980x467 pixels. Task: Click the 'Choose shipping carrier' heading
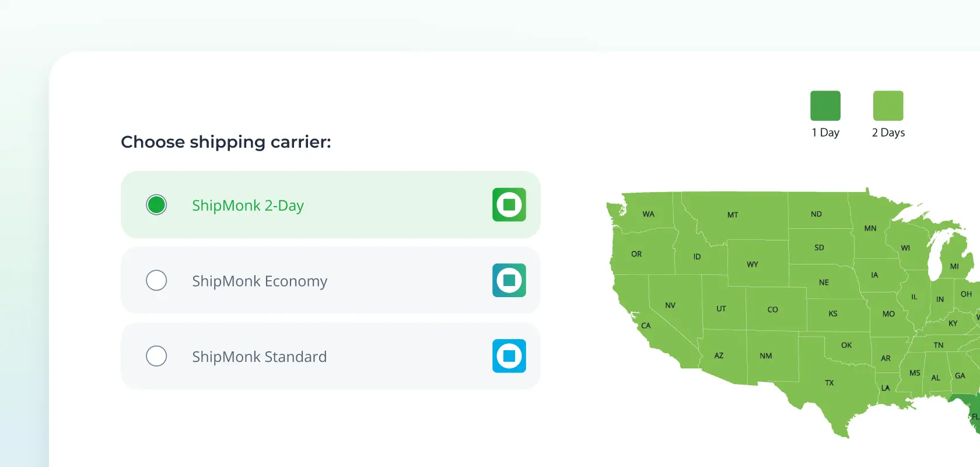(x=226, y=142)
